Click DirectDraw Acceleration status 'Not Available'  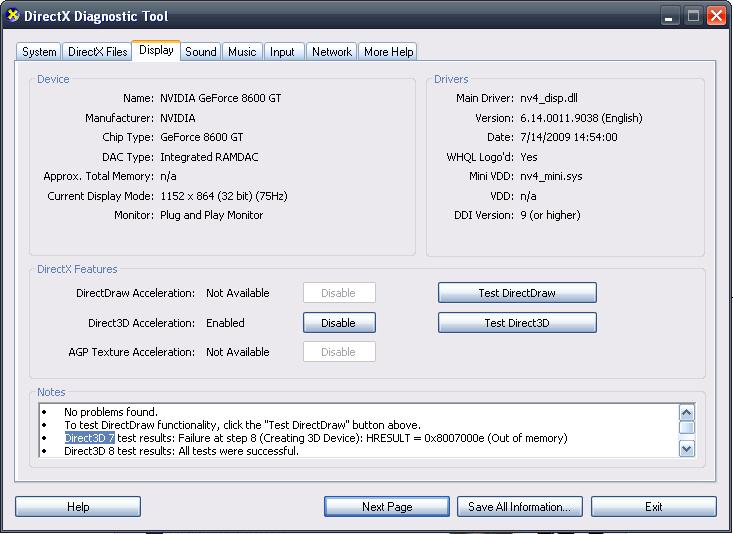(237, 293)
